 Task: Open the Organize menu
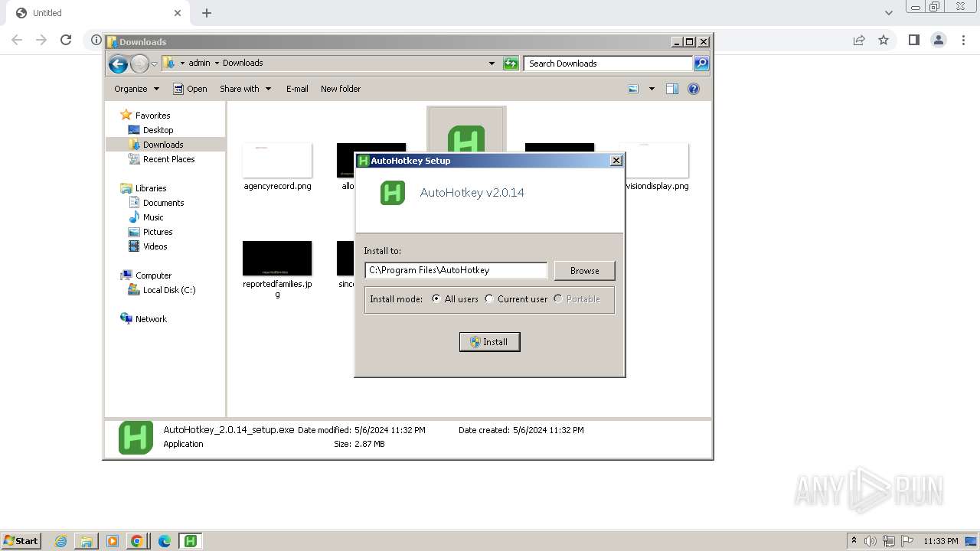[136, 89]
